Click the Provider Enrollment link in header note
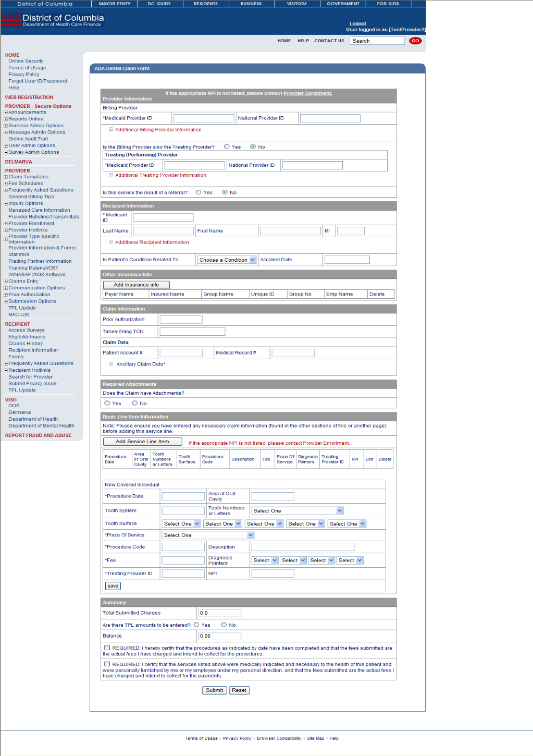This screenshot has height=756, width=533. pos(307,93)
